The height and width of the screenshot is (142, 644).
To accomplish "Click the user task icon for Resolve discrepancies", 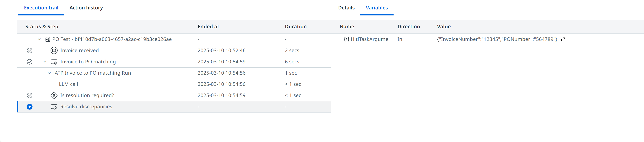I will tap(54, 107).
